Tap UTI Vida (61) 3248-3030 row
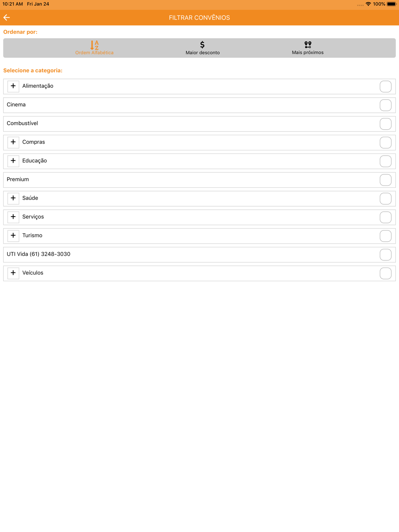Screen dimensions: 399x532 click(x=199, y=254)
